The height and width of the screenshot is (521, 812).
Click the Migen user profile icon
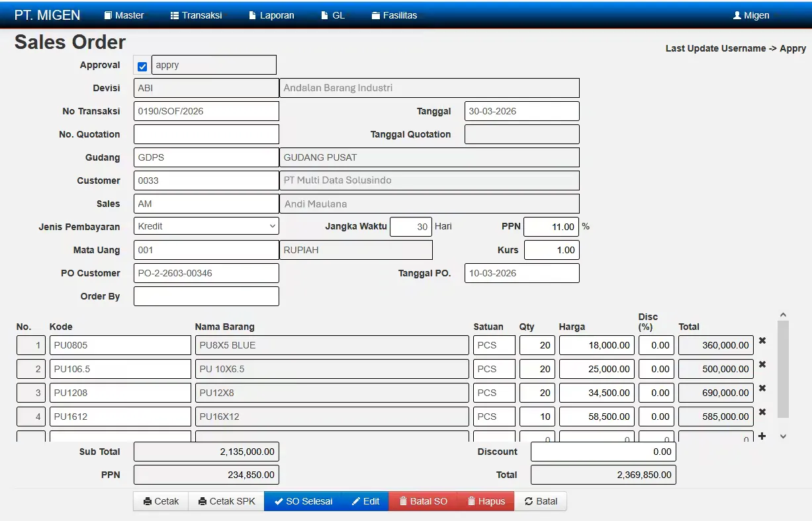pos(737,15)
